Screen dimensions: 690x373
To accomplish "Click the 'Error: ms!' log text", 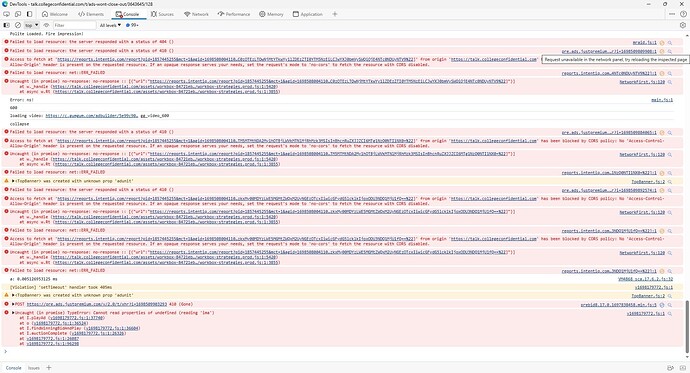I will 22,100.
